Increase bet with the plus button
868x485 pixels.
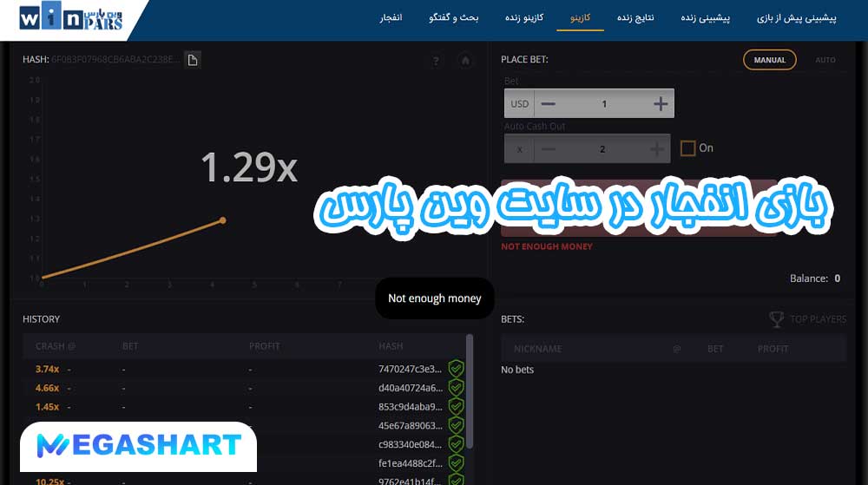(x=661, y=103)
